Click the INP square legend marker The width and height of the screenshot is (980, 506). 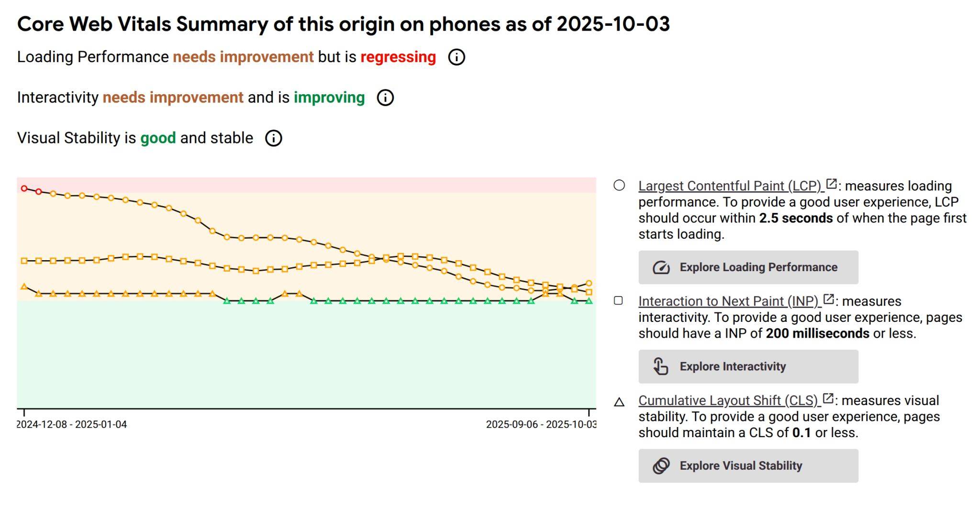click(x=618, y=301)
